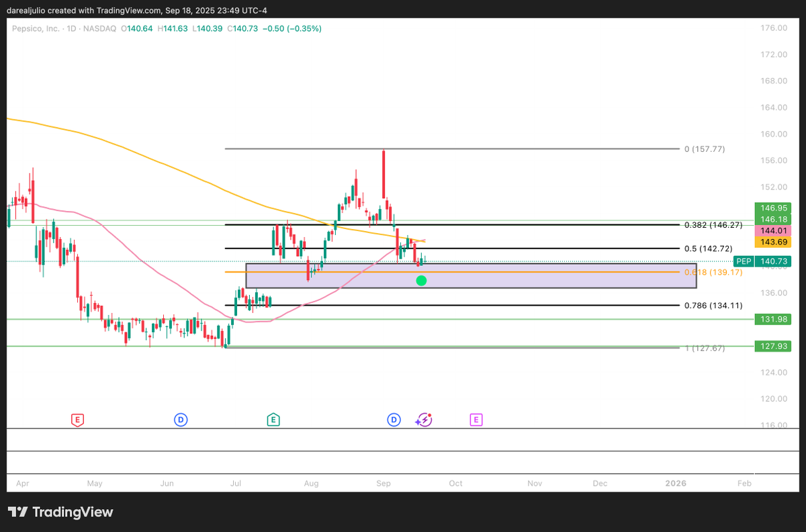Click the Fibonacci 0.382 (146.27) label
This screenshot has width=806, height=532.
[x=713, y=225]
